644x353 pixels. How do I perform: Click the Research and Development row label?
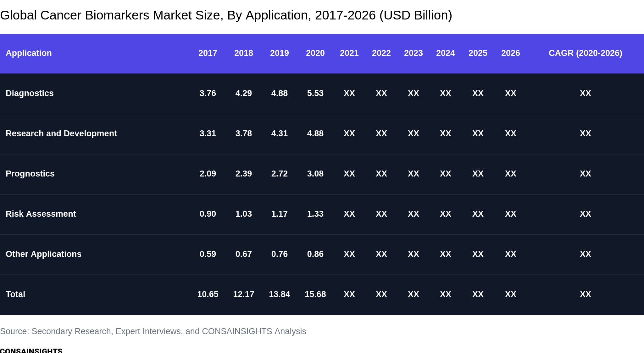[x=61, y=133]
